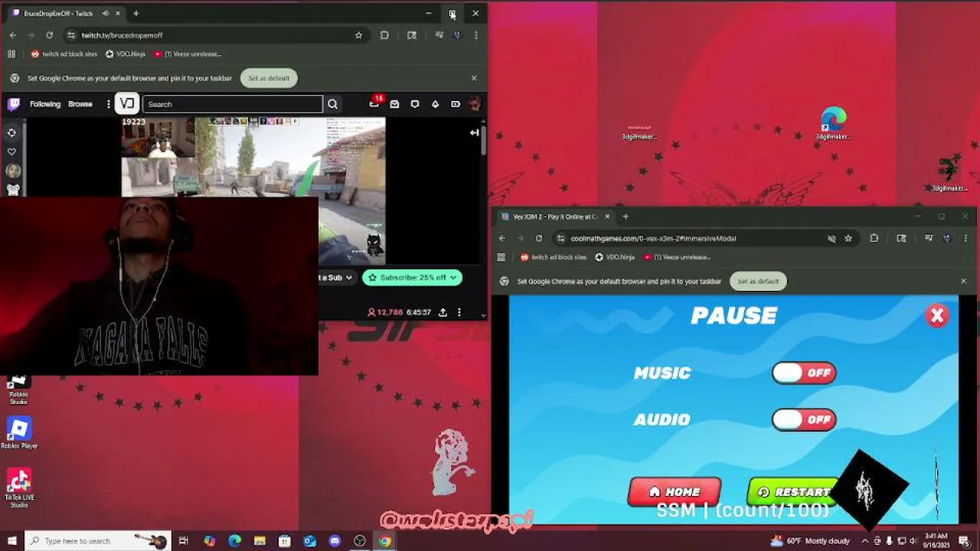
Task: Bookmark the twitch.tv page with the star
Action: (358, 35)
